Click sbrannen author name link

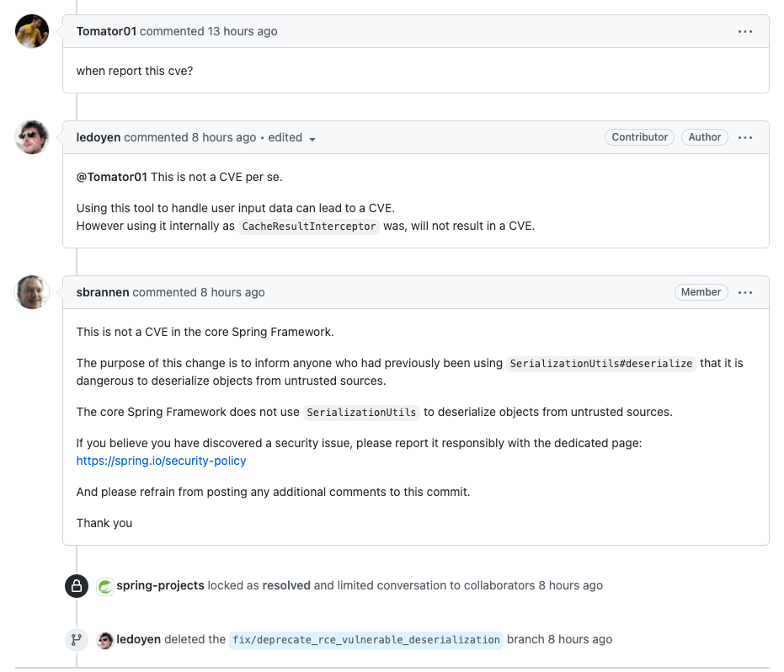103,292
